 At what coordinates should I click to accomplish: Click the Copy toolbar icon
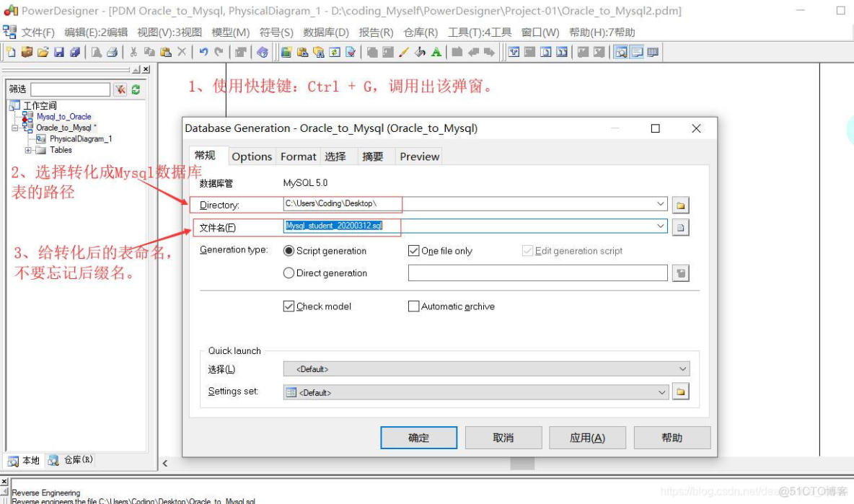149,52
